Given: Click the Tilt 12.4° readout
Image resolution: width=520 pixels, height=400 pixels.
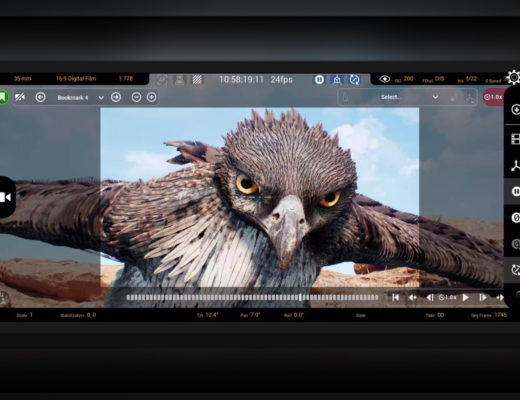Looking at the screenshot, I should click(x=207, y=315).
